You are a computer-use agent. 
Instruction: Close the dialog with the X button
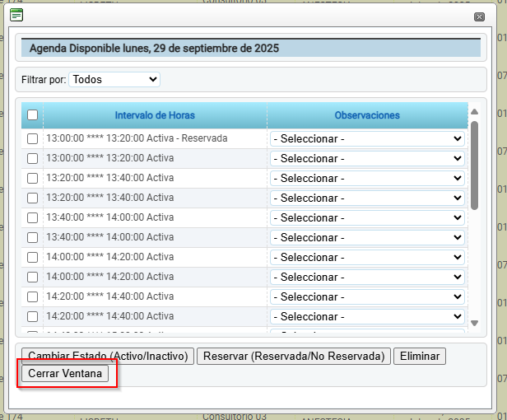pos(479,16)
